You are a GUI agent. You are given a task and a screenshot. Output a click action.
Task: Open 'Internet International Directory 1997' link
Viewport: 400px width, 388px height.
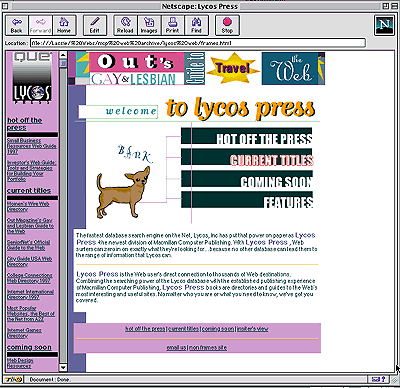coord(30,294)
